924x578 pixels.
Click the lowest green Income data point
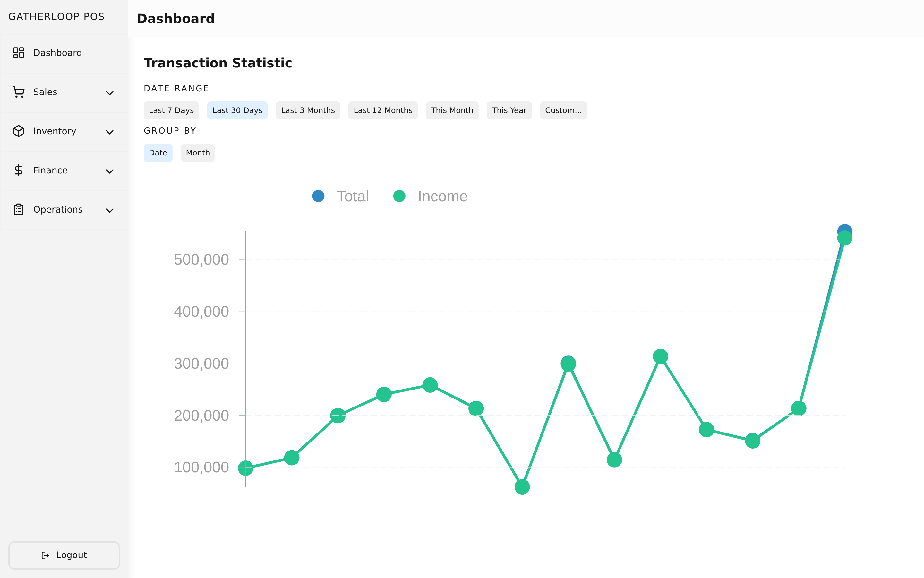(522, 487)
